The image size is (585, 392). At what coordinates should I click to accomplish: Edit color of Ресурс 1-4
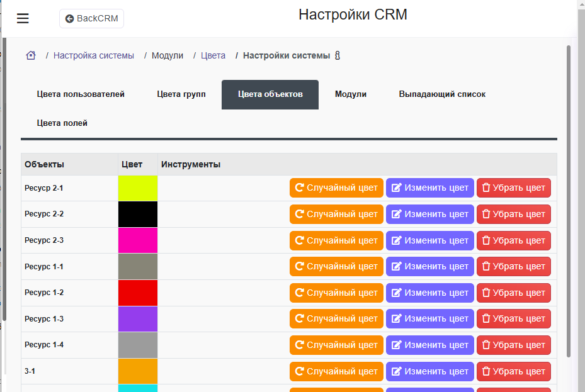tap(429, 345)
